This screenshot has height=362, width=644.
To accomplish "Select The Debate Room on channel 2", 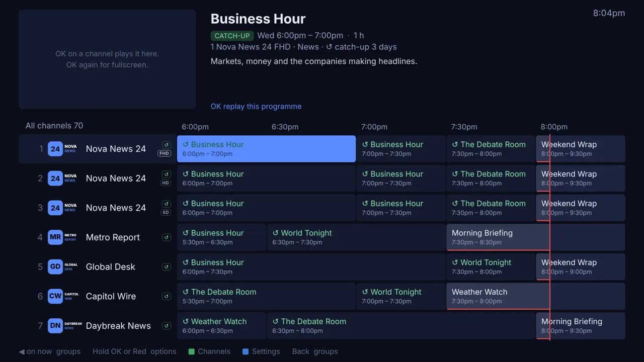I will pos(491,178).
